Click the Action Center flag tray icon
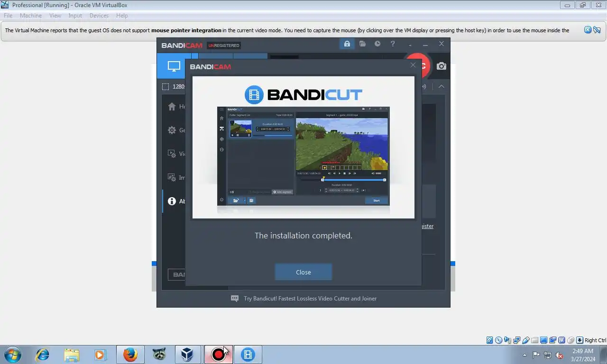 tap(536, 355)
